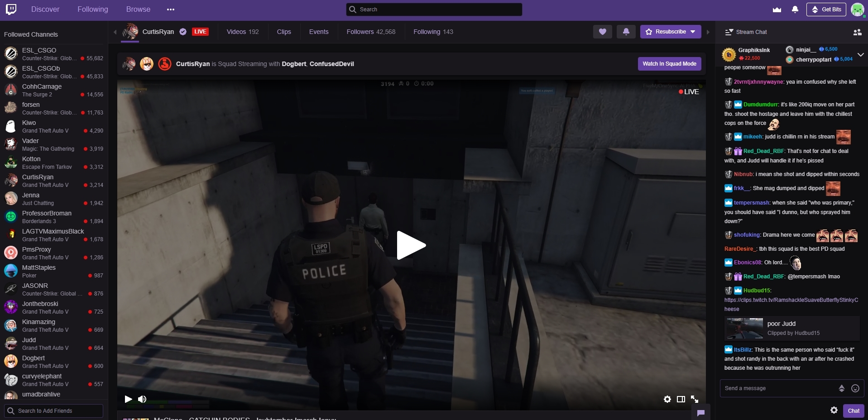Focus the top Search field

(x=434, y=10)
